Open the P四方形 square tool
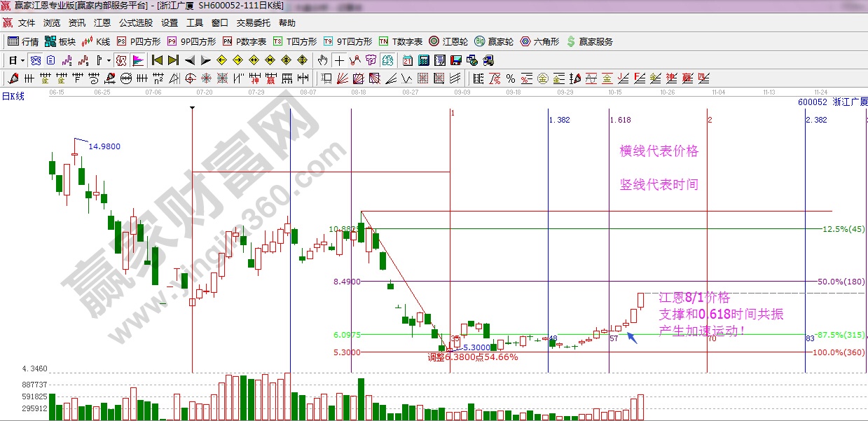The image size is (868, 421). 138,41
